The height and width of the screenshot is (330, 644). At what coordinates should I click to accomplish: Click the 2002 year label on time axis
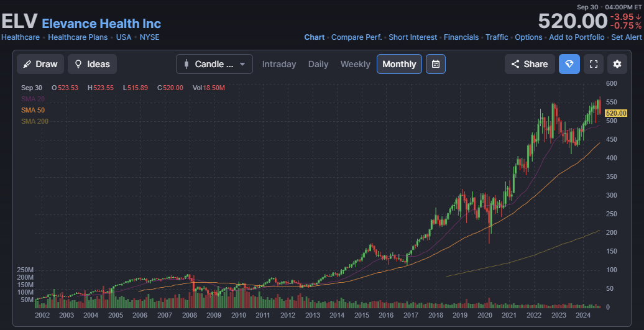(42, 315)
